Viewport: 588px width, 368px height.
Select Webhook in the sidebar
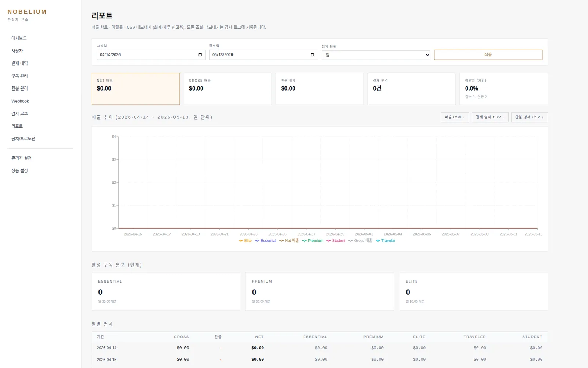pyautogui.click(x=20, y=101)
